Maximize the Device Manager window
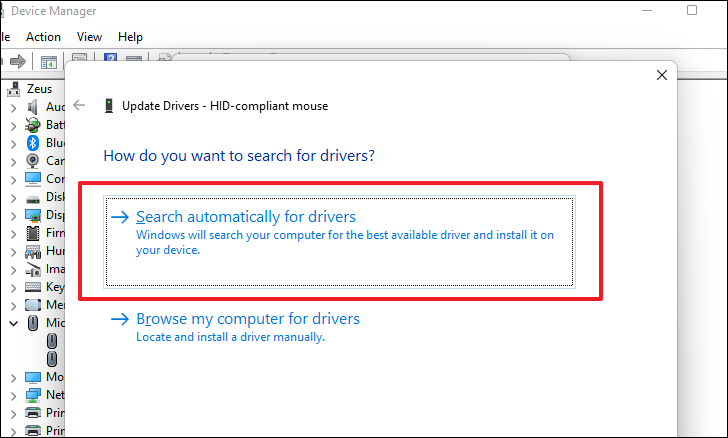 point(692,10)
